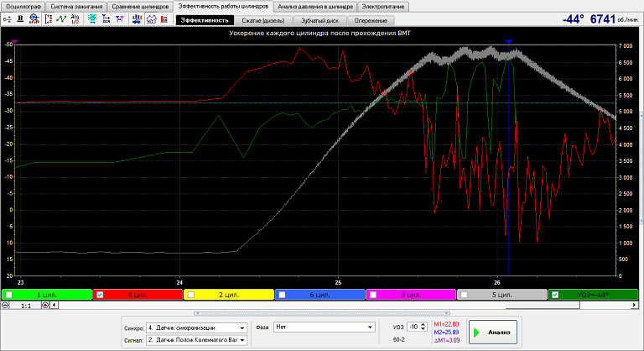Click the red bar chart toolbar icon
Image resolution: width=644 pixels, height=351 pixels.
coord(164,19)
